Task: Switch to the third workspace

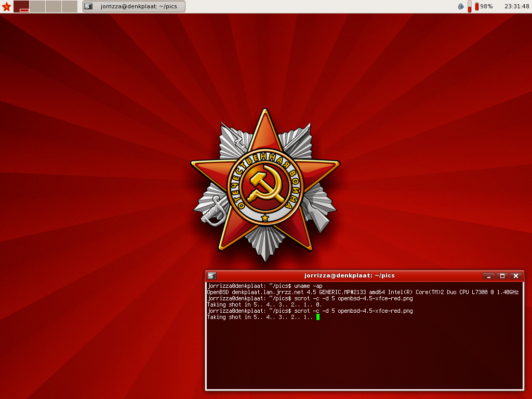Action: tap(54, 6)
